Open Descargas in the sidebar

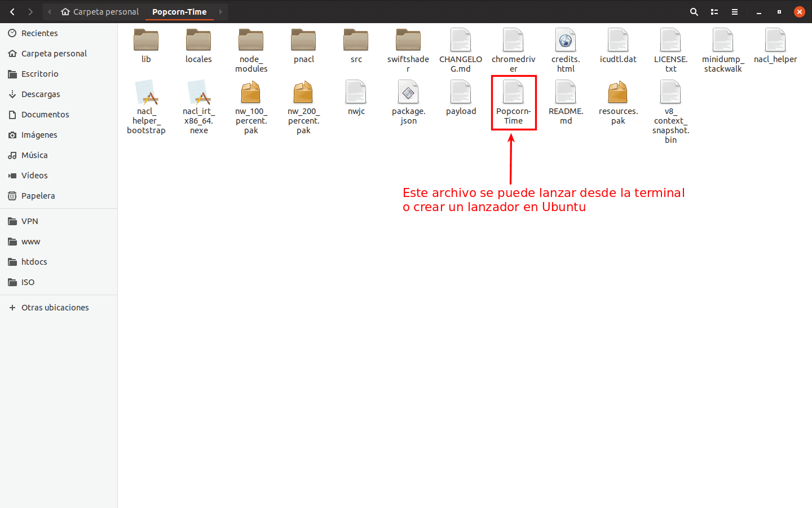tap(59, 94)
